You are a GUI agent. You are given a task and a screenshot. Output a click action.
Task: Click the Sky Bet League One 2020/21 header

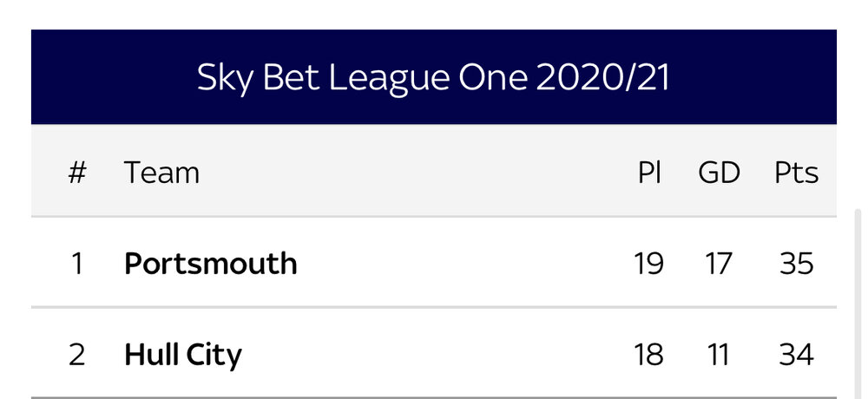433,77
